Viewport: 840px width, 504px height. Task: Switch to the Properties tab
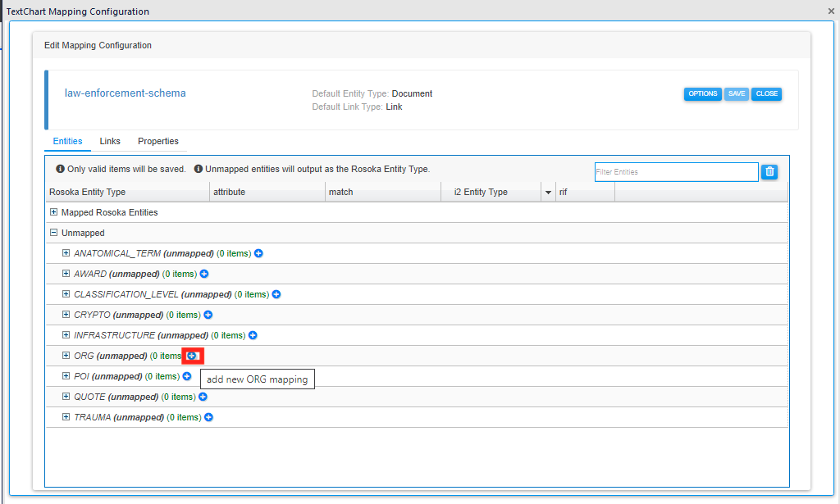click(x=158, y=141)
